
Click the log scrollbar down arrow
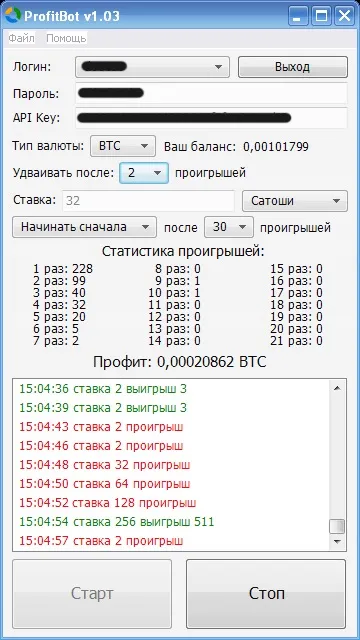[337, 541]
